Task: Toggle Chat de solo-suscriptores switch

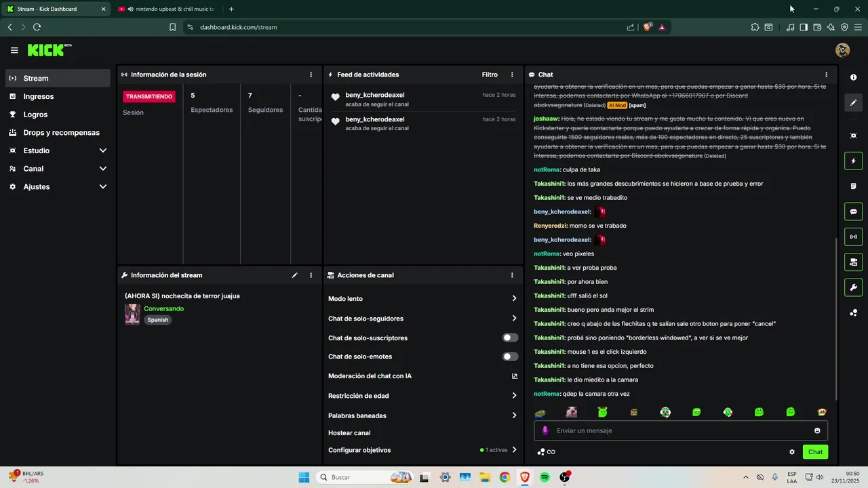Action: [510, 338]
